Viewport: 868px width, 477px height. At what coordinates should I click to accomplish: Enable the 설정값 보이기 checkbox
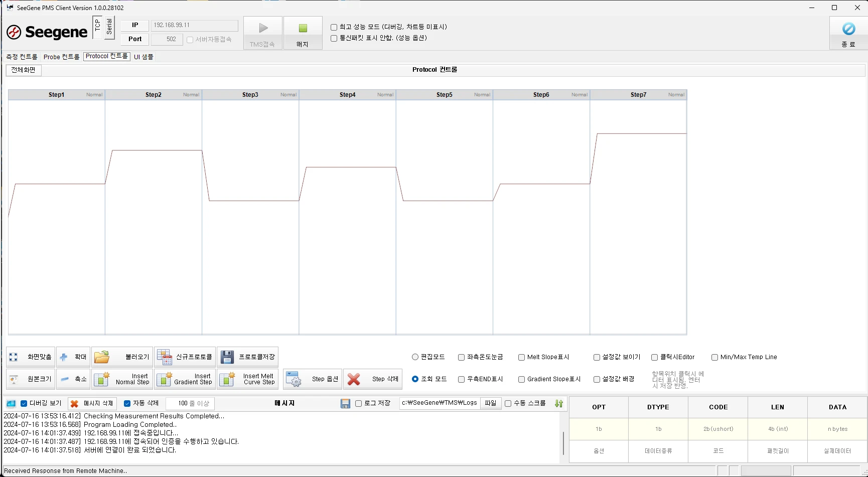(597, 357)
